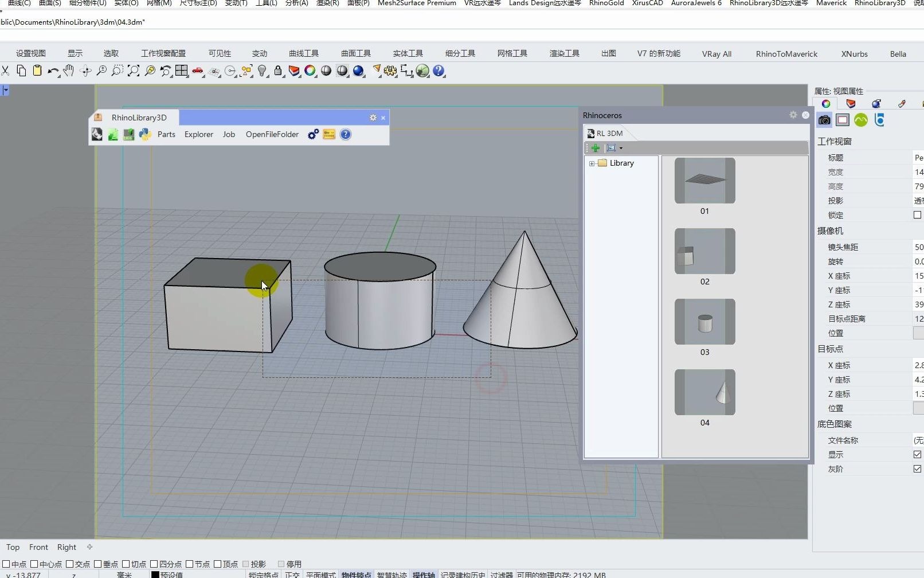This screenshot has width=924, height=578.
Task: Click the black 预设值 layer color swatch
Action: 155,575
